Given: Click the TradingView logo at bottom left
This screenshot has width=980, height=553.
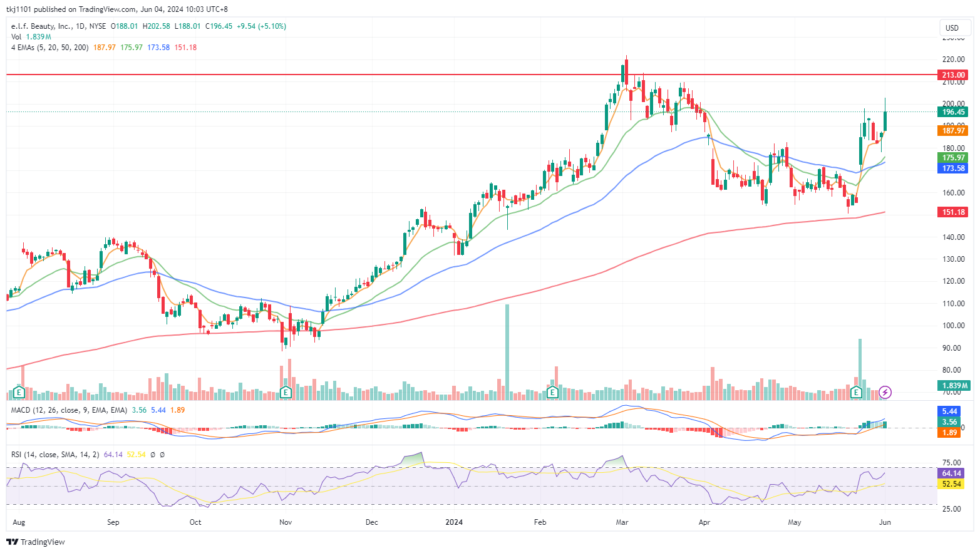Looking at the screenshot, I should [x=36, y=542].
